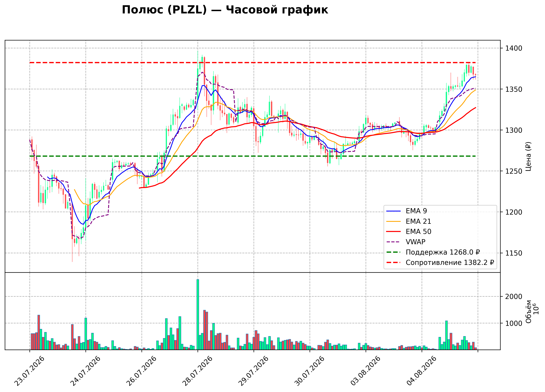Click the 30.07.2026 date label
Viewport: 545px width, 392px height.
point(310,371)
